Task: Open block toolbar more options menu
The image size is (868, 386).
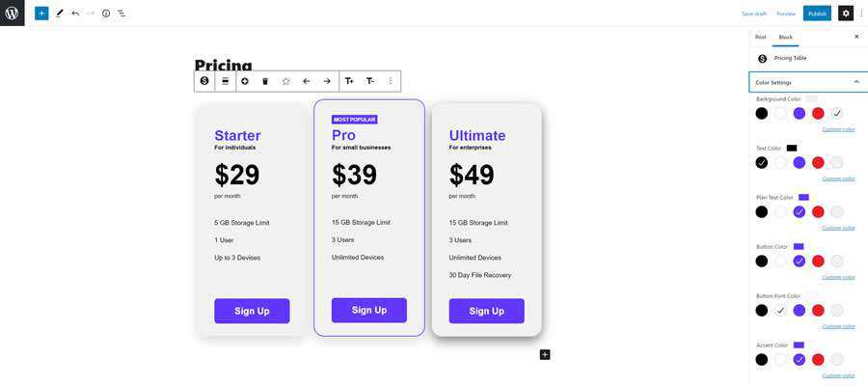Action: 391,81
